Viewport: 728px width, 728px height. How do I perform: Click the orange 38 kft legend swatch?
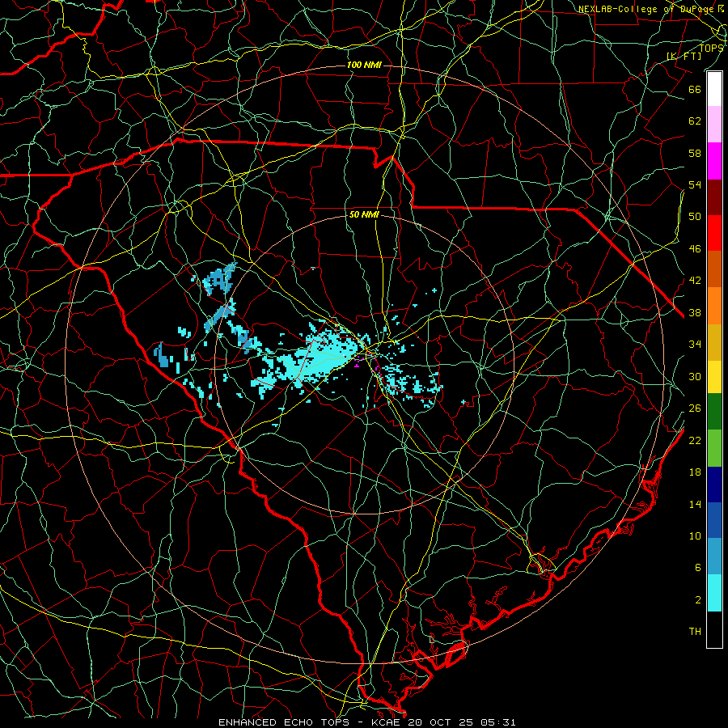point(714,305)
